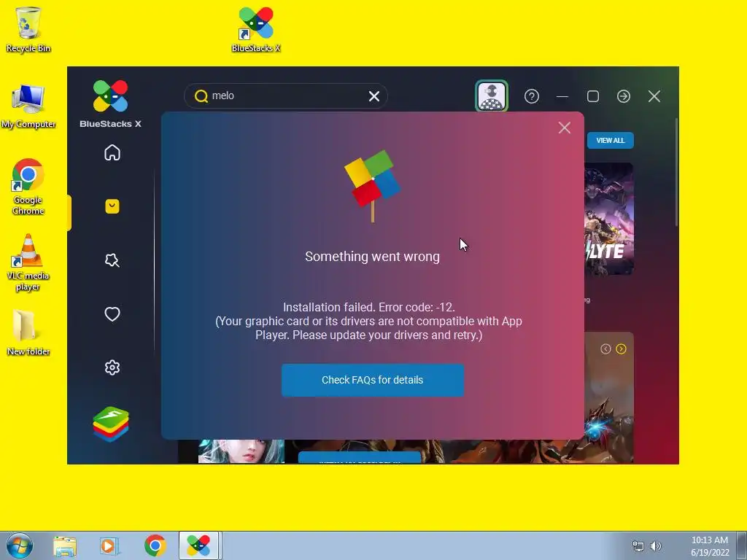Click the circled arrow icon in title bar

pos(624,96)
